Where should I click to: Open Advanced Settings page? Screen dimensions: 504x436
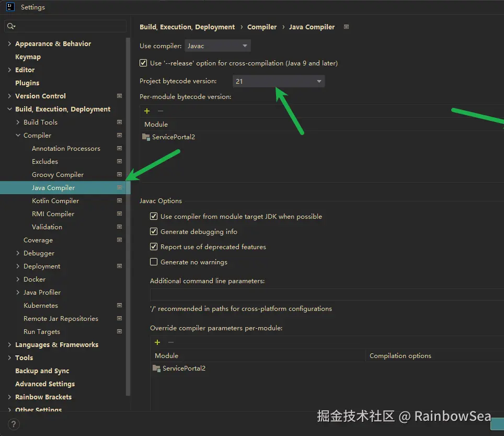pyautogui.click(x=45, y=384)
